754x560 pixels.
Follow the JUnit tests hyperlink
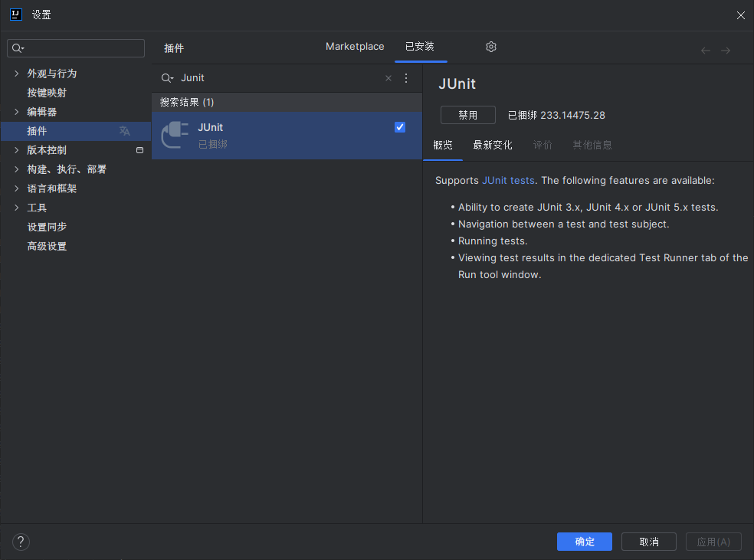click(508, 180)
